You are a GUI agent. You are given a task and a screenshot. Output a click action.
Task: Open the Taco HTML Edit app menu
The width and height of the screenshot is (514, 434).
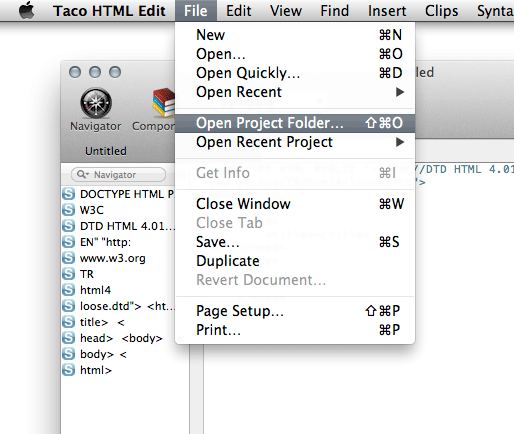109,11
